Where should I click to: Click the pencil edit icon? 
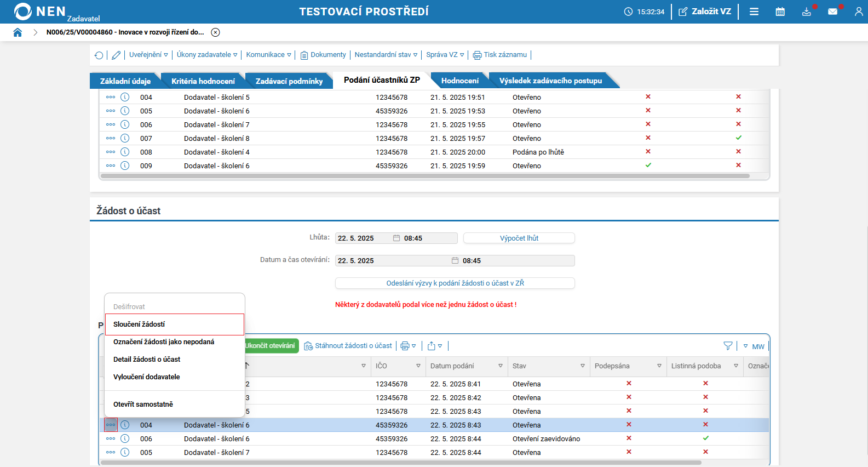[x=116, y=55]
